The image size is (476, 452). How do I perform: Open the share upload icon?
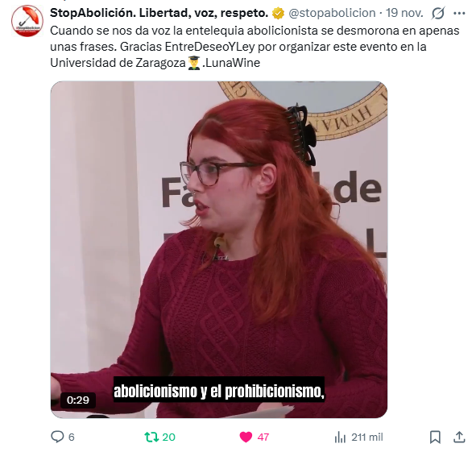459,437
